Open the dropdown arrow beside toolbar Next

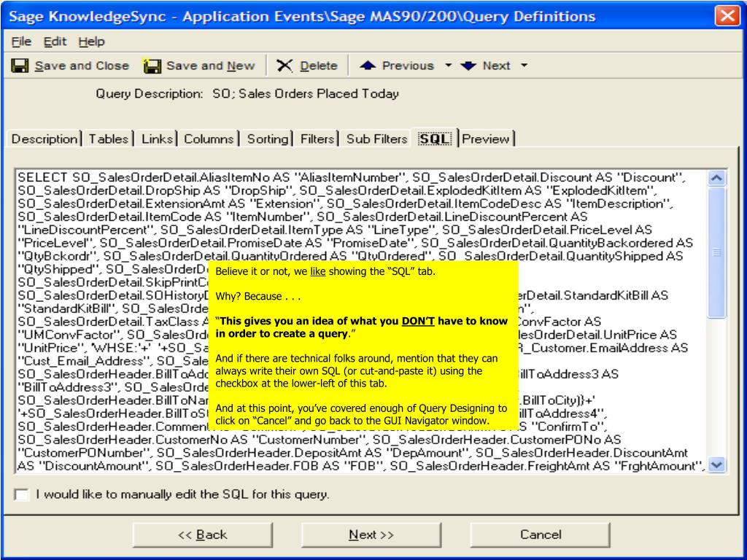524,65
